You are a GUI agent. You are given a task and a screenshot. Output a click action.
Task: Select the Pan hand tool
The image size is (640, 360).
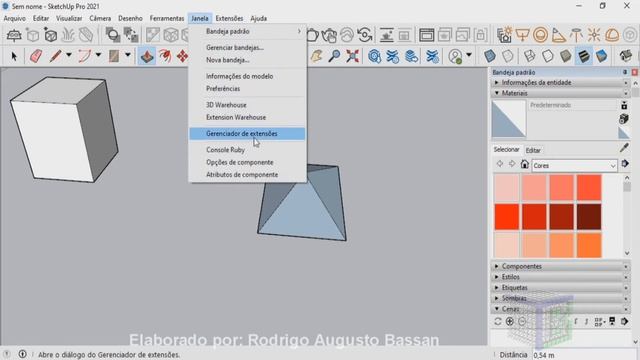click(x=317, y=56)
